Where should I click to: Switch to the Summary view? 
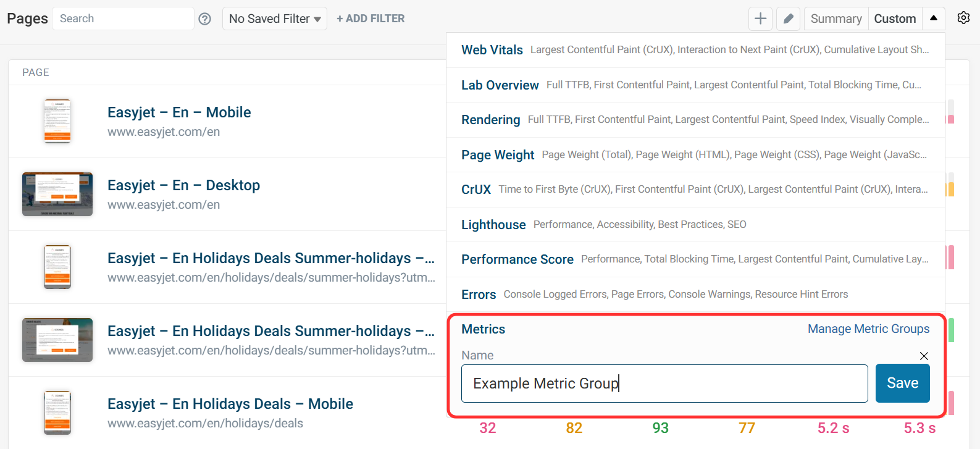[x=836, y=19]
